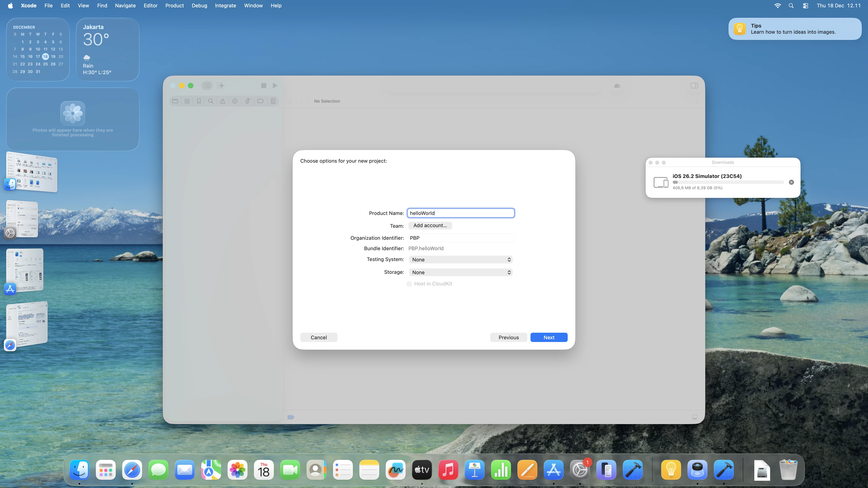Image resolution: width=868 pixels, height=488 pixels.
Task: Open the Integrate menu
Action: coord(225,6)
